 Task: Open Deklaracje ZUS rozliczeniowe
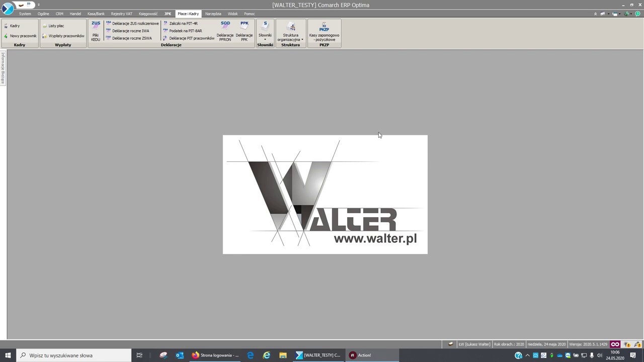click(x=132, y=24)
